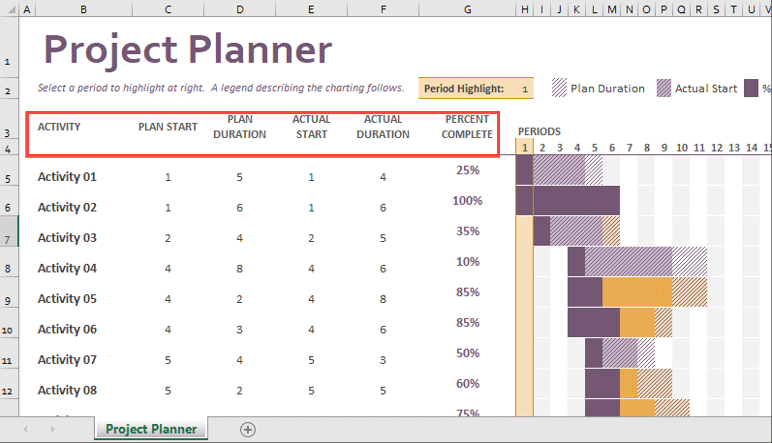Select column F header

[x=383, y=9]
